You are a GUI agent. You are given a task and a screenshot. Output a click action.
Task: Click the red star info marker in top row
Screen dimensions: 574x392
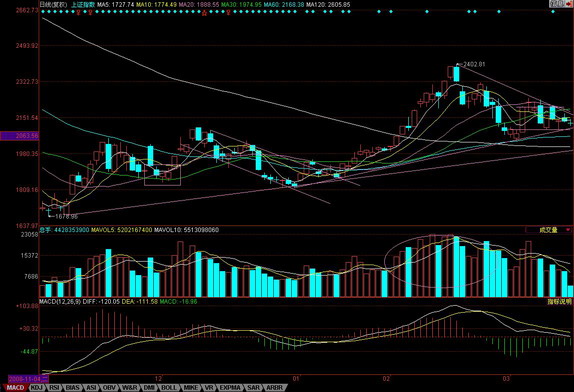[x=205, y=13]
